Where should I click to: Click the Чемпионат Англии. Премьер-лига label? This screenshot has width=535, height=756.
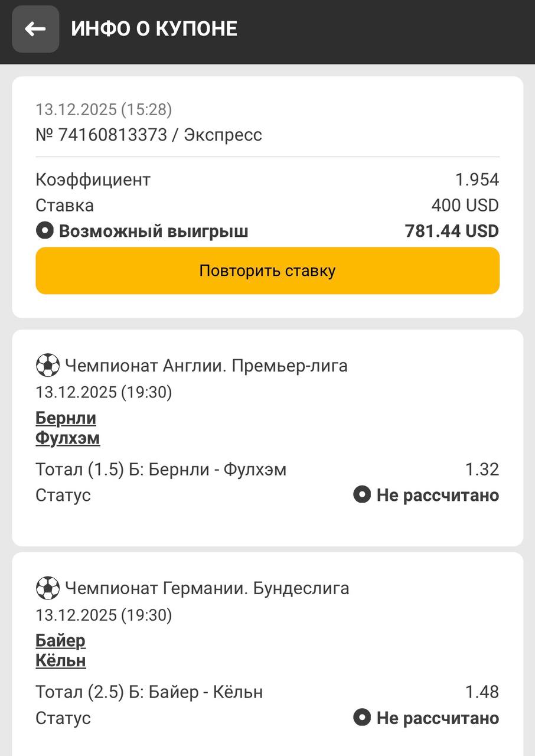(x=206, y=366)
